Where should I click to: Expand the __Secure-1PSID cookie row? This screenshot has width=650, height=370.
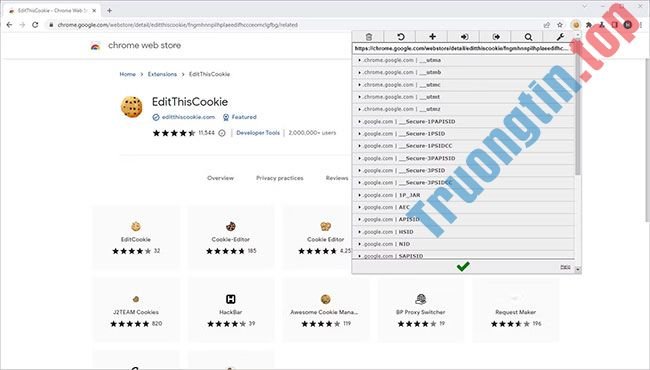click(x=464, y=134)
